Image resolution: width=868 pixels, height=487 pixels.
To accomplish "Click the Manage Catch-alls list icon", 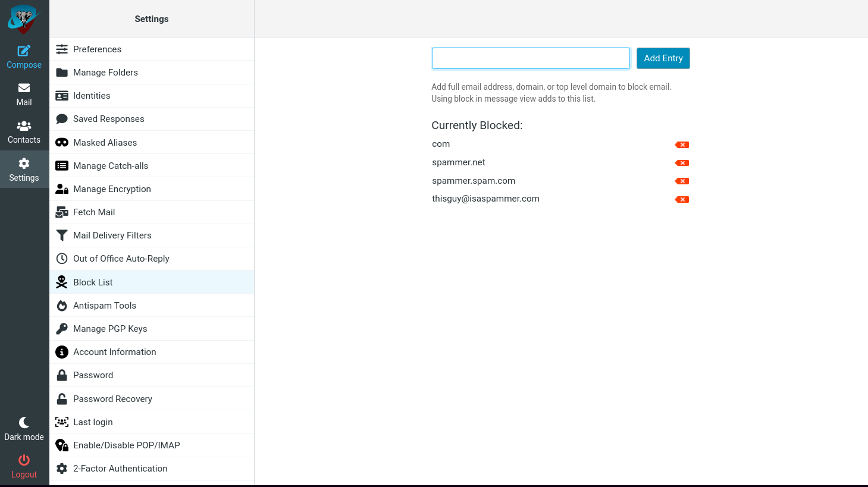I will pos(62,166).
